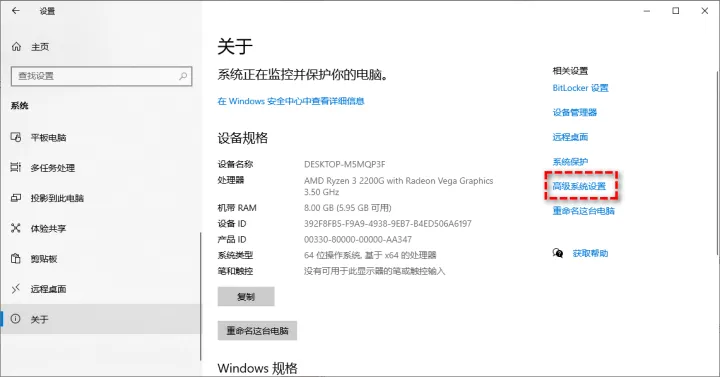Open 多任务处理 settings page
This screenshot has height=377, width=720.
point(101,168)
